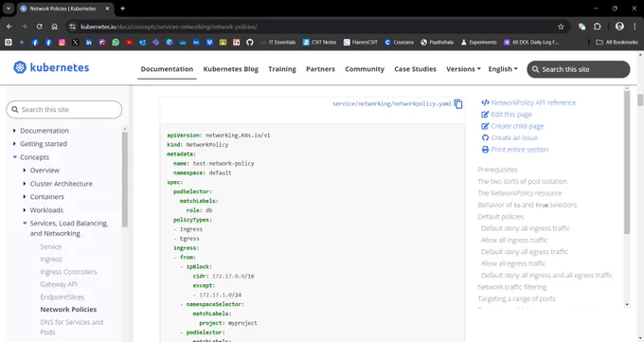Open the All Bookmarks folder

[x=617, y=43]
